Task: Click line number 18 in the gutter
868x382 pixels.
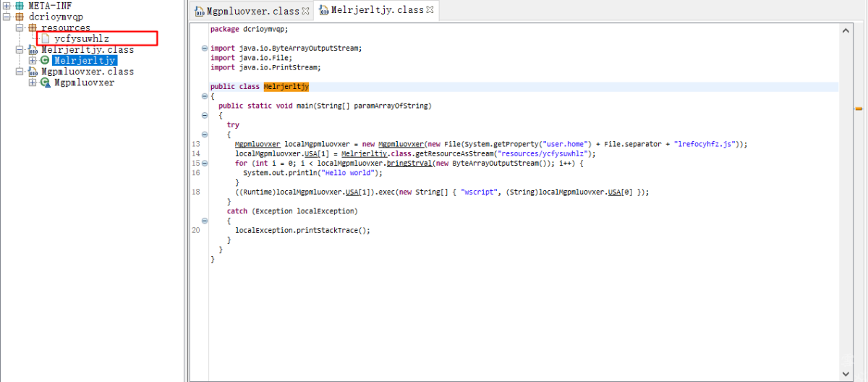Action: coord(196,192)
